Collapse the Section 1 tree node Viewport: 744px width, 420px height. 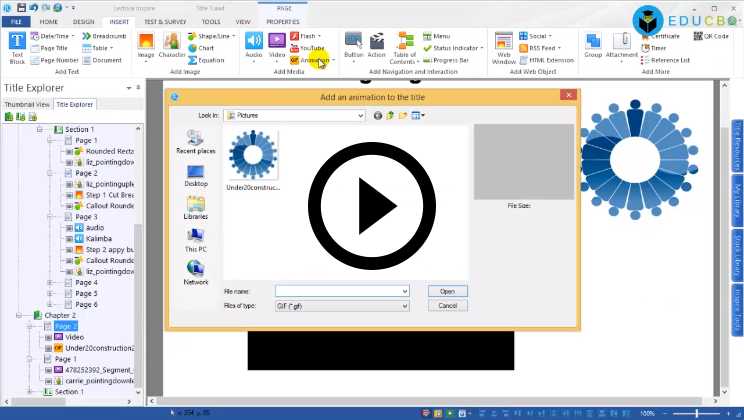pos(40,130)
